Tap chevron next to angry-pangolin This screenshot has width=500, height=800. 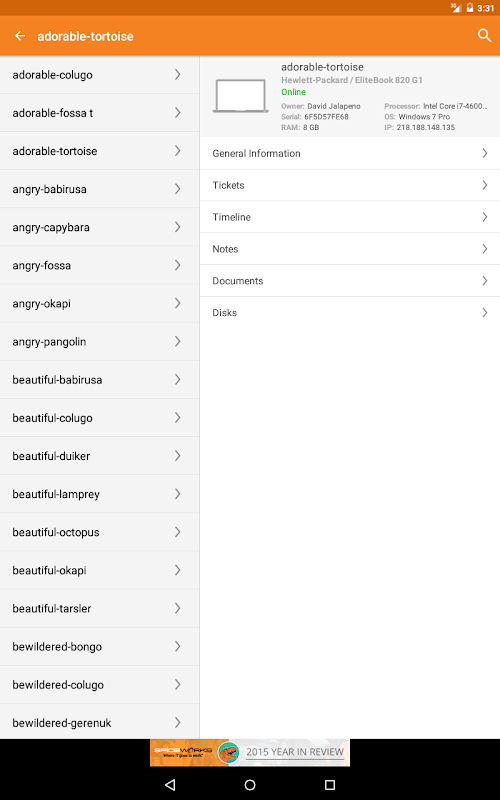(x=178, y=341)
